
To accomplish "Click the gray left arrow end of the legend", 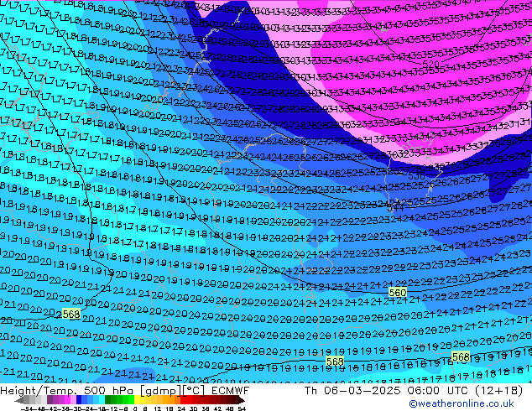I will click(x=19, y=400).
